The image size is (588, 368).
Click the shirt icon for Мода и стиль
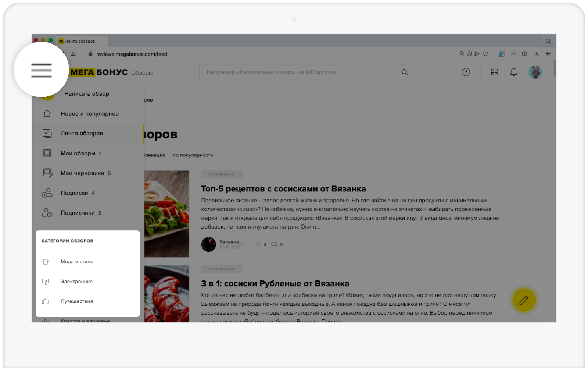click(46, 262)
